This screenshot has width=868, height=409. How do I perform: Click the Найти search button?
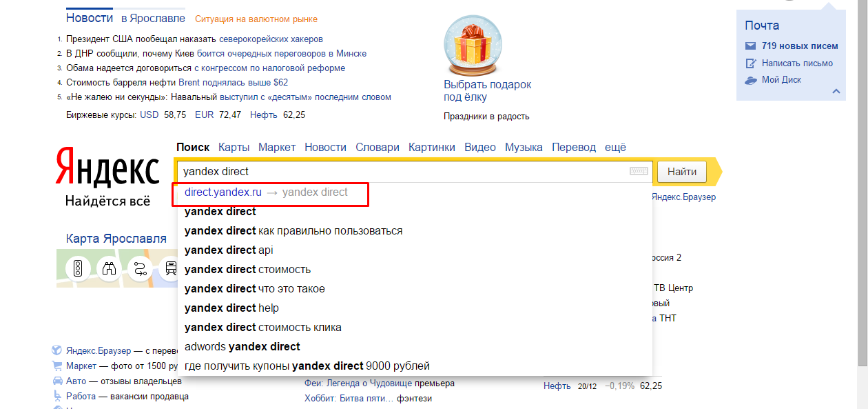click(682, 171)
